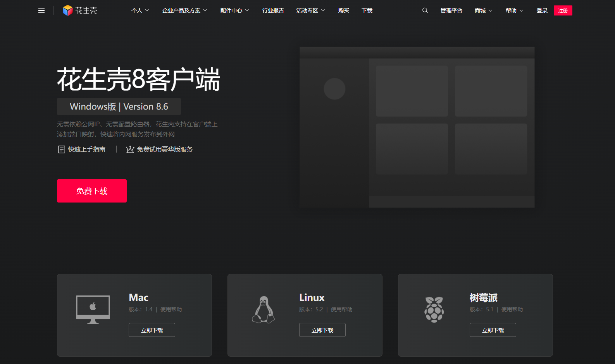Viewport: 615px width, 364px height.
Task: Open the 管理平台 link
Action: click(451, 10)
